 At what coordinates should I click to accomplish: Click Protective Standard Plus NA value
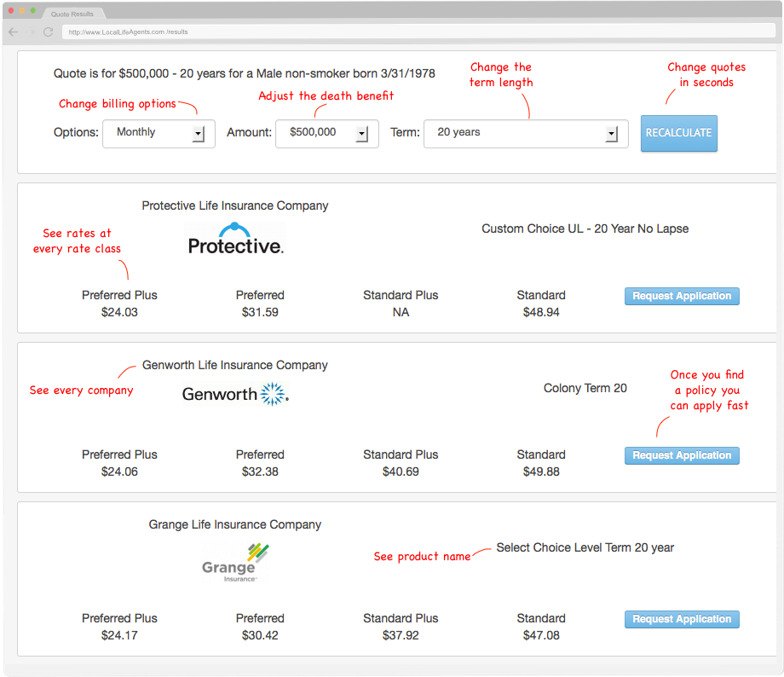pos(401,312)
